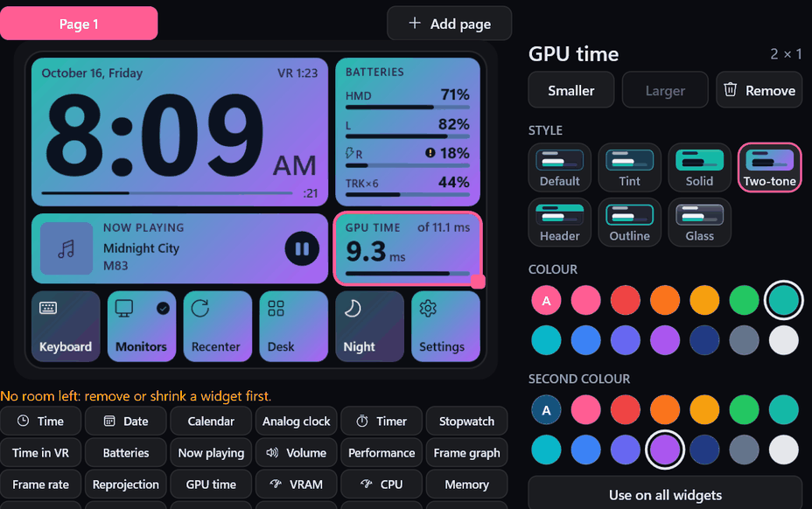Pause the Midnight City track
812x509 pixels.
point(302,249)
